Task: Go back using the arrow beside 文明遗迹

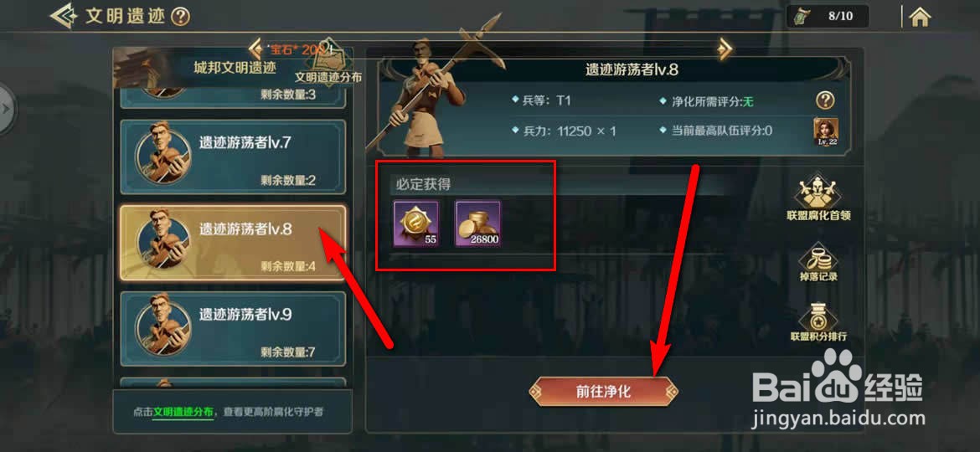Action: (64, 16)
